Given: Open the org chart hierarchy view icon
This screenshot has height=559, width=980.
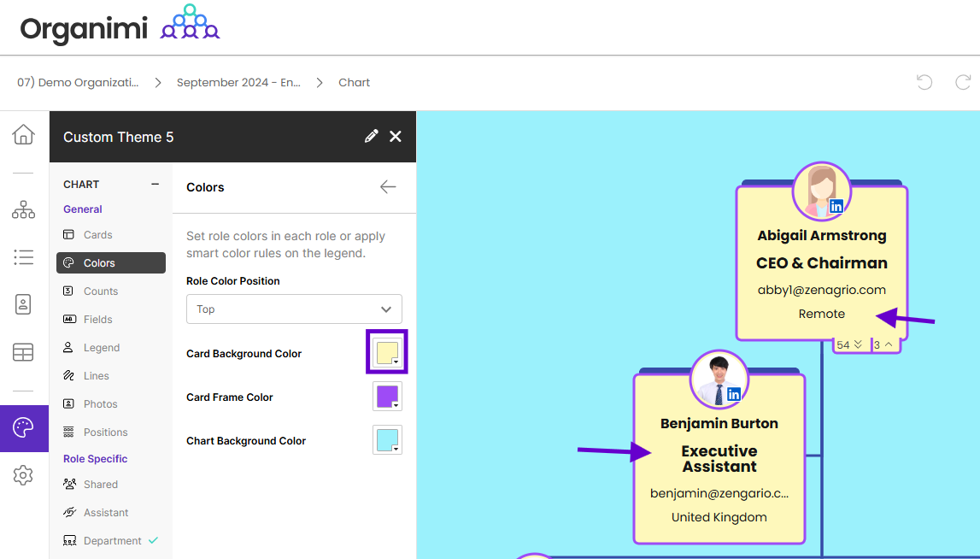Looking at the screenshot, I should coord(24,209).
